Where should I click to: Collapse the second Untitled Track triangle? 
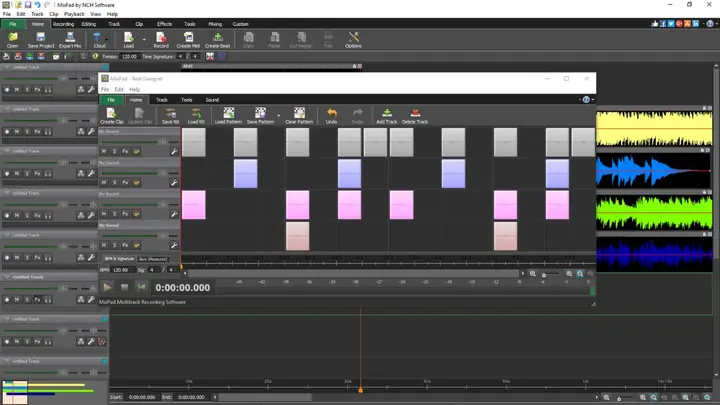(7, 109)
